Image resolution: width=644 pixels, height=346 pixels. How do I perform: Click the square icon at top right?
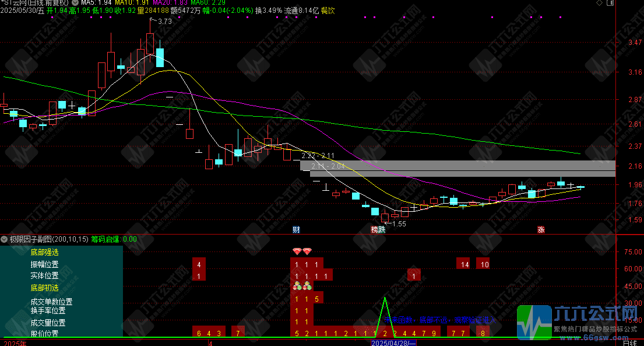point(609,3)
